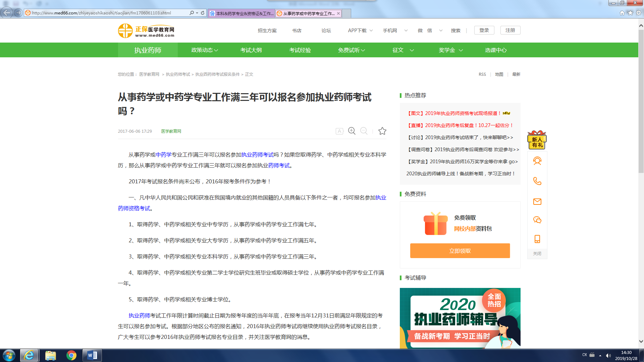Click the 登录 login button
The width and height of the screenshot is (644, 362).
click(484, 30)
